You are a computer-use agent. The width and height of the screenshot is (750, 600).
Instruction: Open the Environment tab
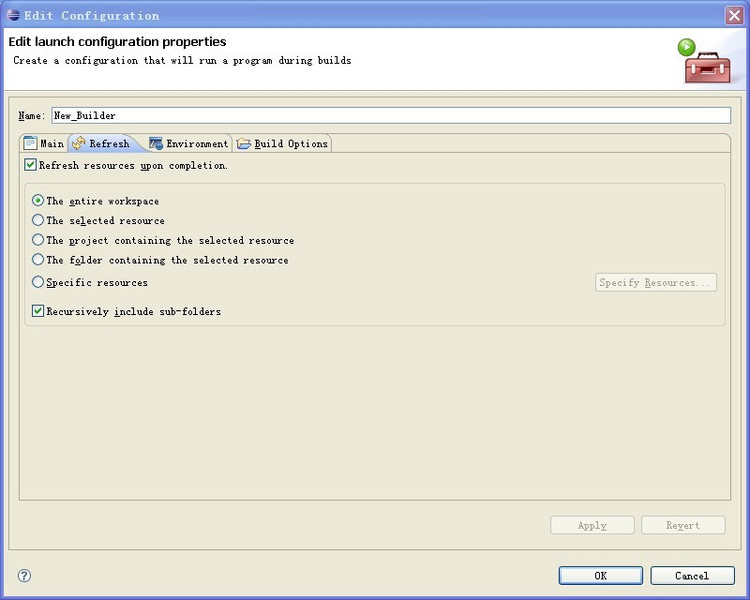pos(189,143)
